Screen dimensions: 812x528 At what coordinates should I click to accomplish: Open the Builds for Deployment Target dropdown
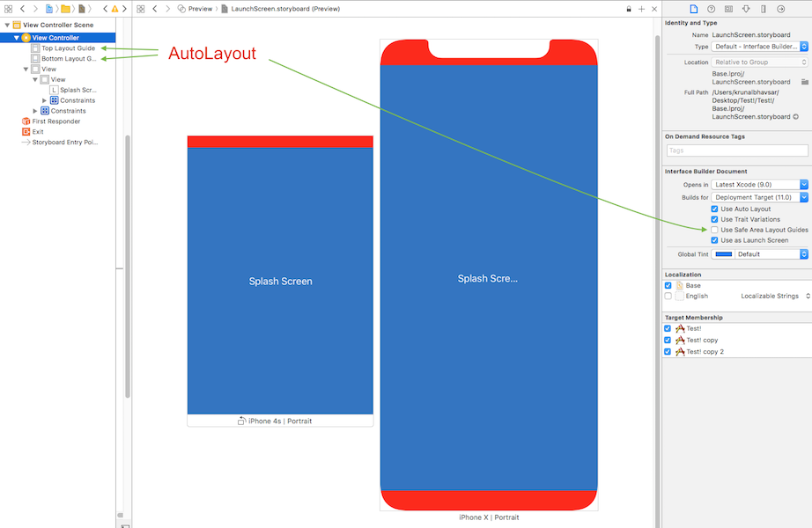(x=759, y=197)
